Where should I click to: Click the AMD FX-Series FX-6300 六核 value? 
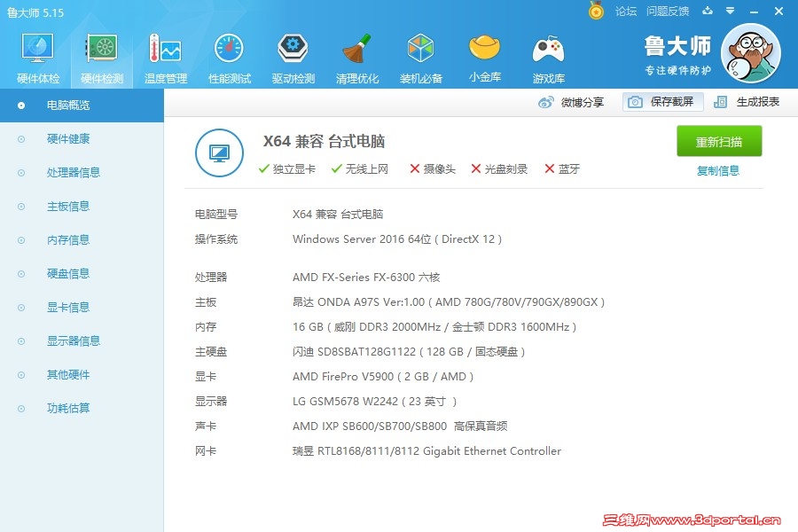(366, 278)
